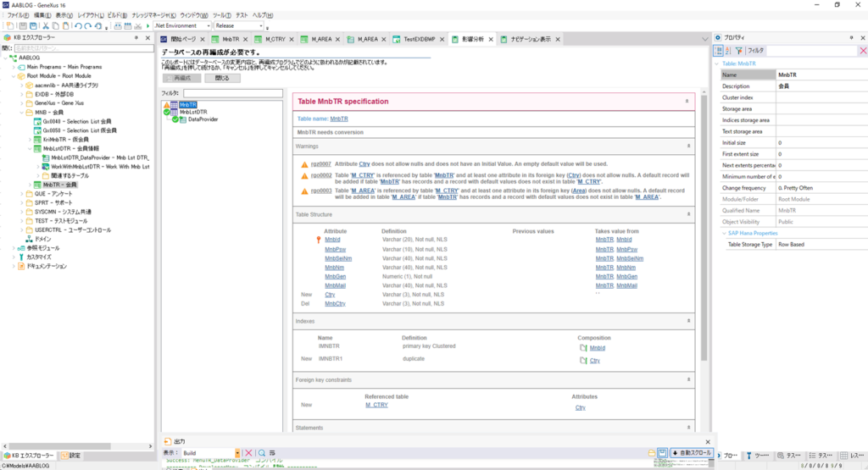This screenshot has width=868, height=470.
Task: Click the KB Explorer search input field
Action: (x=84, y=48)
